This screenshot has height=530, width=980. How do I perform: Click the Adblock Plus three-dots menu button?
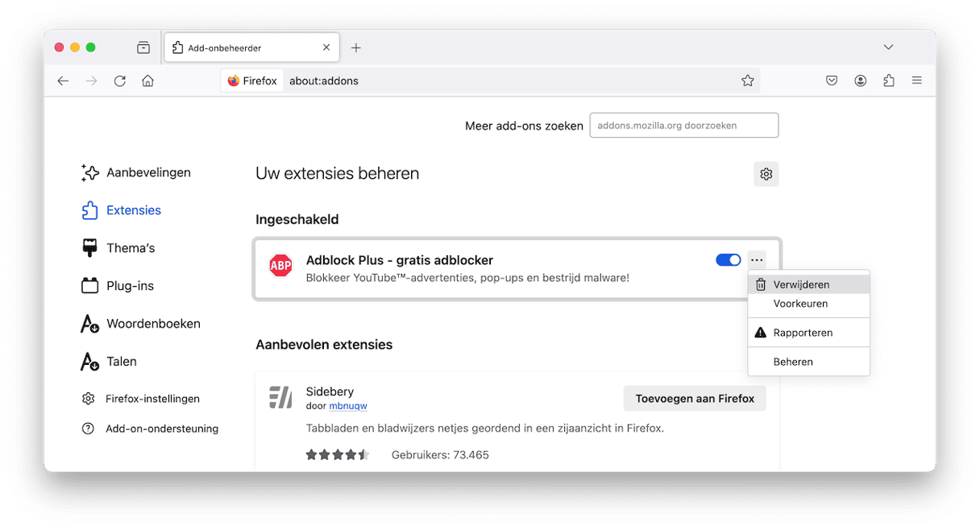click(x=756, y=260)
